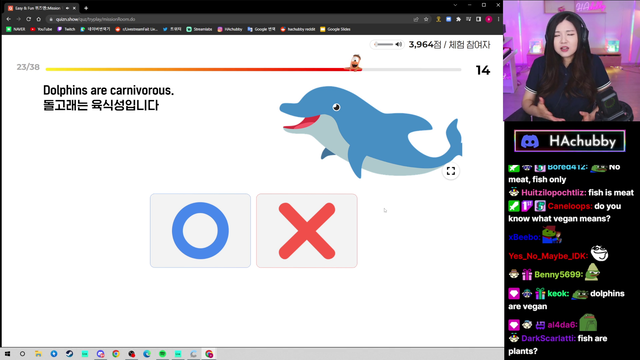Open the tab search dropdown arrow
The width and height of the screenshot is (640, 360).
point(455,5)
